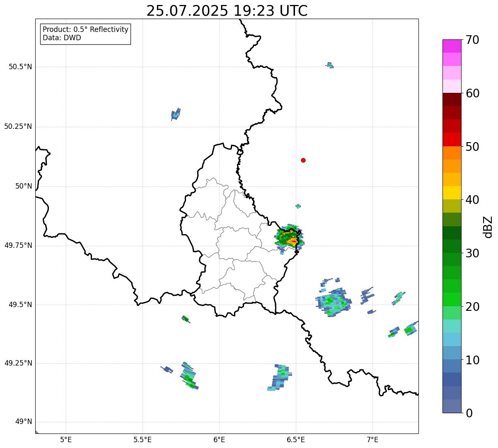498x448 pixels.
Task: Click the Data: DWD label
Action: pyautogui.click(x=62, y=38)
